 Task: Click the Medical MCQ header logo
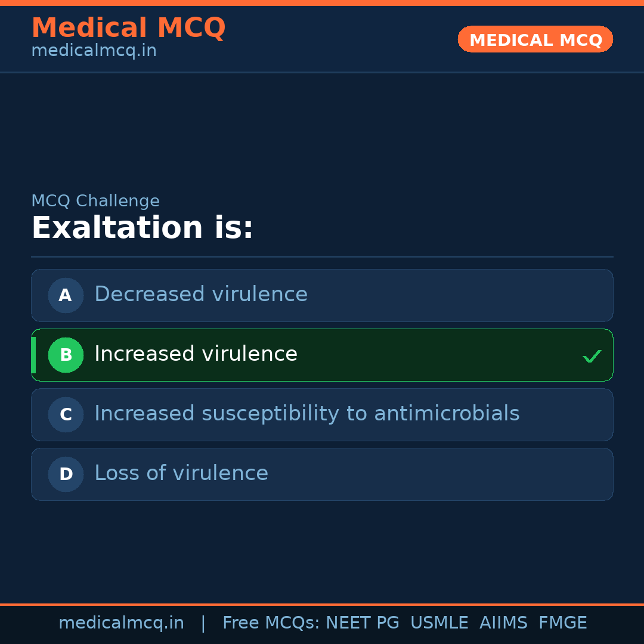(x=128, y=27)
